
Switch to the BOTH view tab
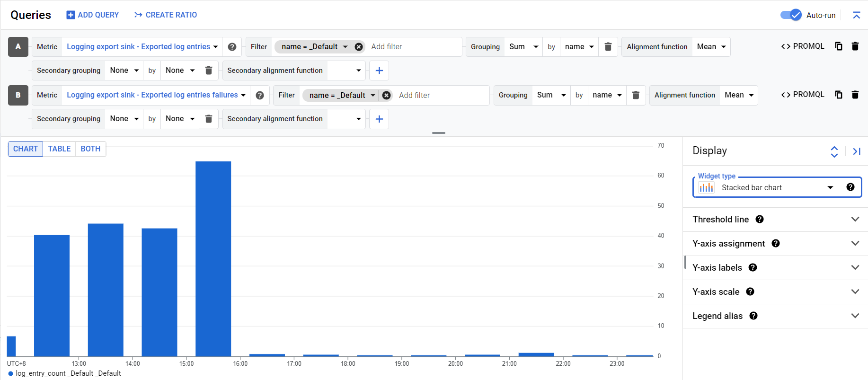(90, 149)
